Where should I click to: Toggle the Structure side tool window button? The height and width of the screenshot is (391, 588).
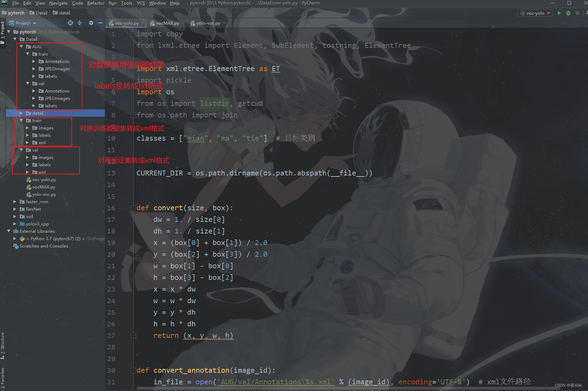tap(3, 346)
